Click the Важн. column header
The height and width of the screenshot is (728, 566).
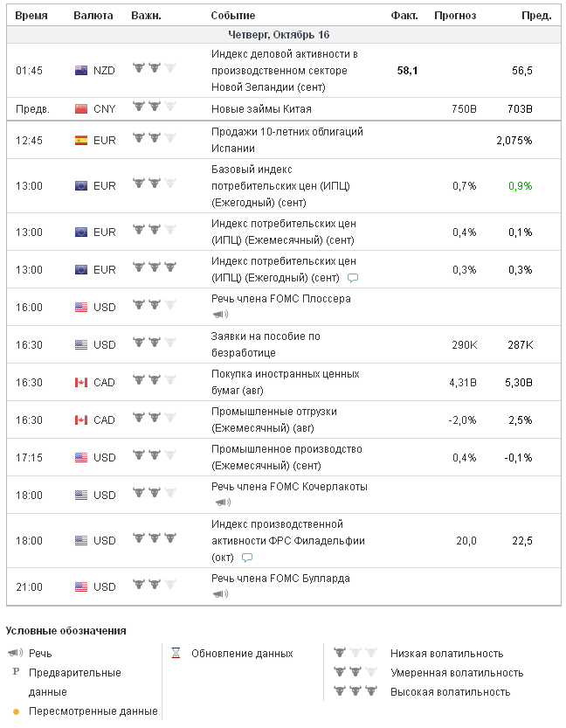click(x=146, y=16)
